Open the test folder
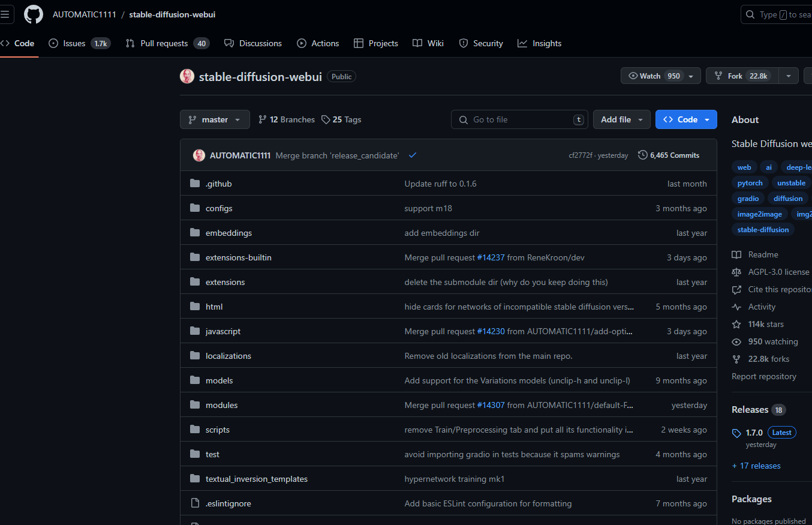 point(213,454)
